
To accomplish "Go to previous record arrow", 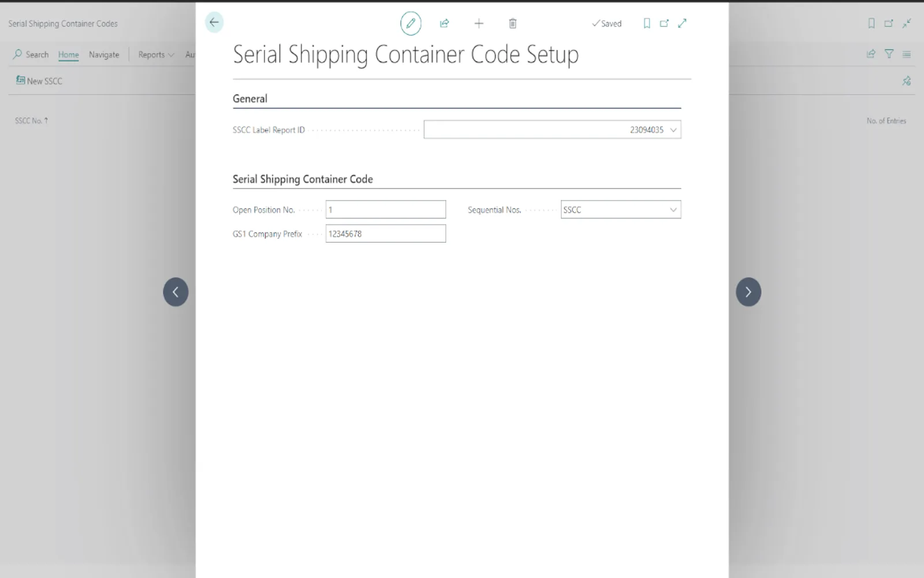I will (176, 292).
